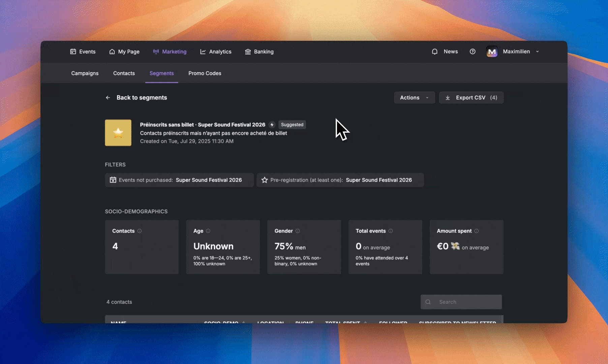
Task: Open the help question mark icon
Action: (473, 52)
